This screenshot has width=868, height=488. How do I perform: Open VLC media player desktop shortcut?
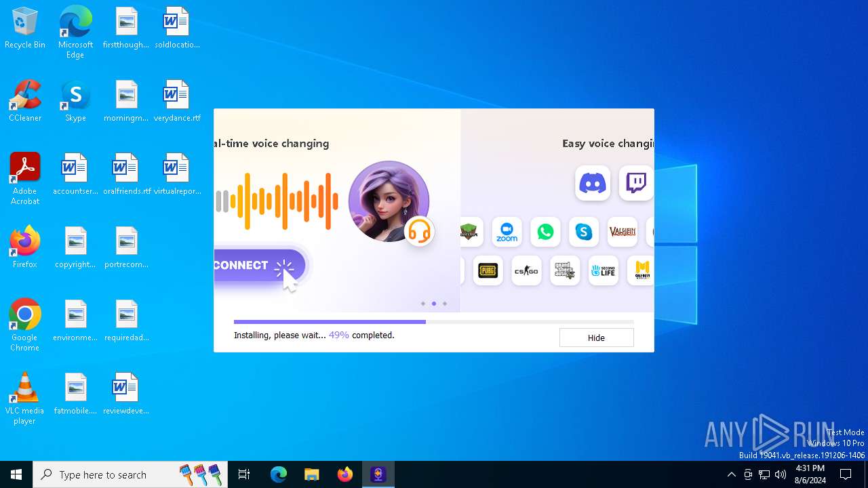click(25, 399)
